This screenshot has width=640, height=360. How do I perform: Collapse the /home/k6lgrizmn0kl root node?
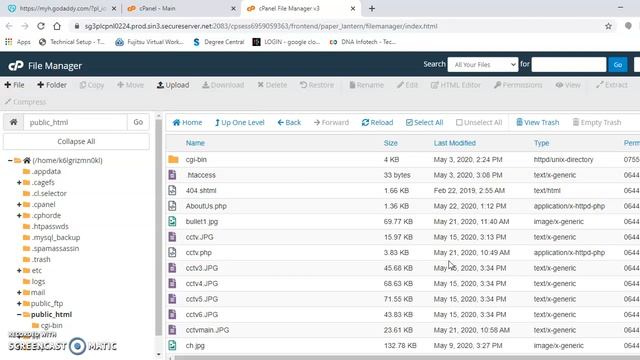(x=10, y=160)
